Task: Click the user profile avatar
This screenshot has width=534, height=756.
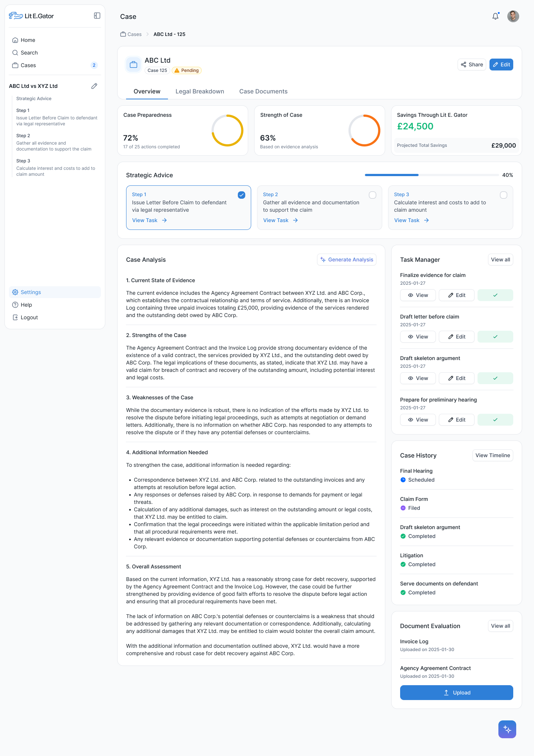Action: point(513,16)
